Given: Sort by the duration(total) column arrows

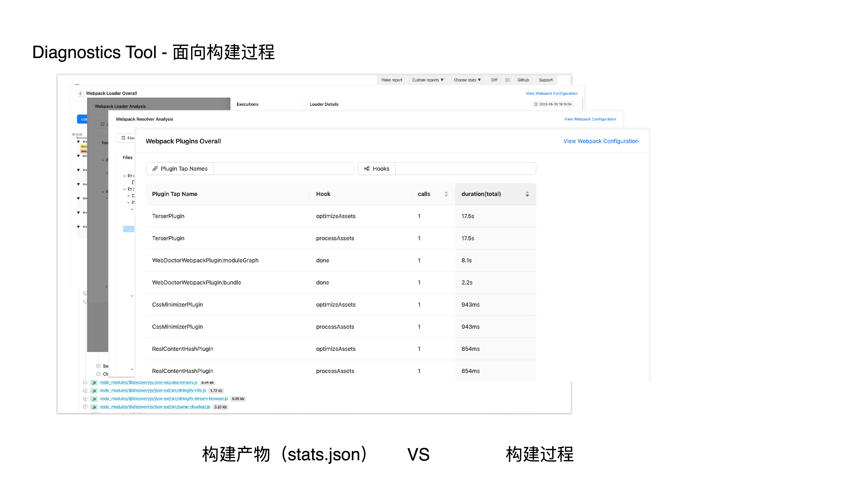Looking at the screenshot, I should coord(527,194).
